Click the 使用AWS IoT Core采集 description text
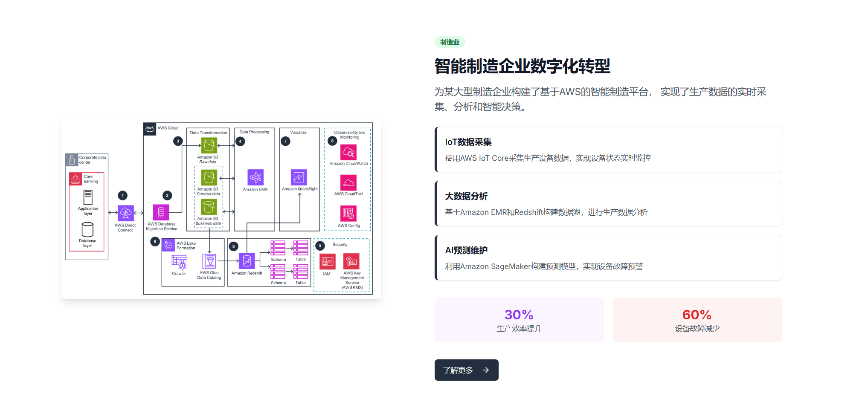The height and width of the screenshot is (402, 868). [x=548, y=158]
